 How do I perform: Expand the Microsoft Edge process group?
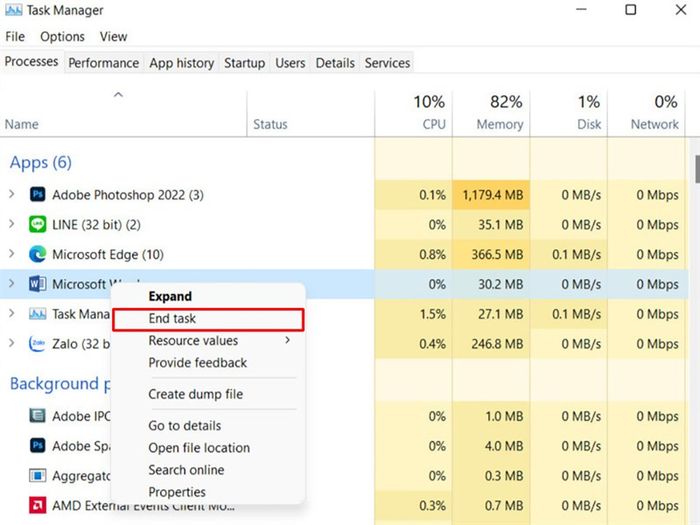(12, 254)
